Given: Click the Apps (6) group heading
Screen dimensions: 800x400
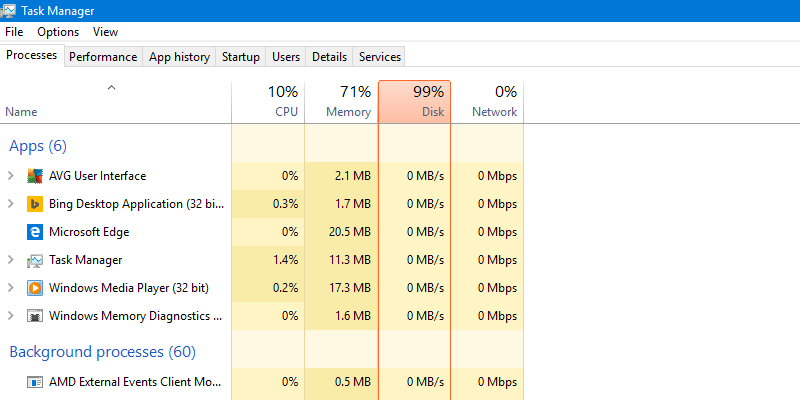Looking at the screenshot, I should 38,146.
